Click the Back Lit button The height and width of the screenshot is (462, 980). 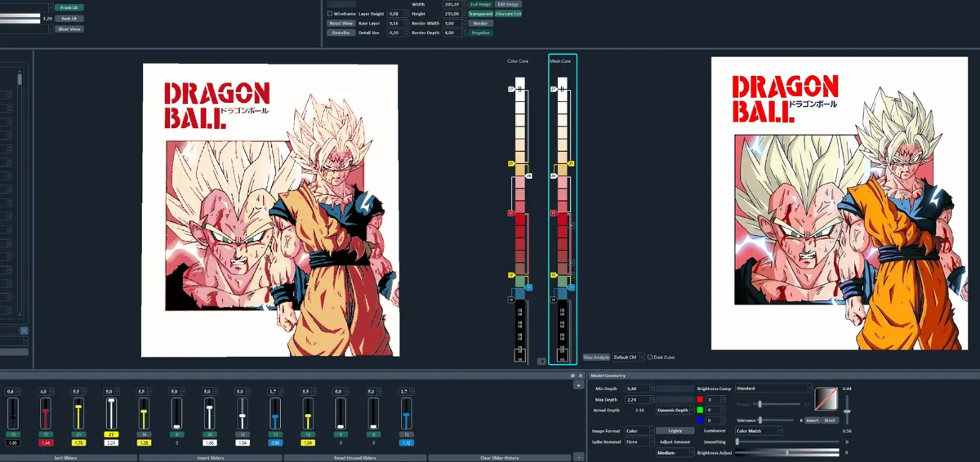tap(69, 18)
